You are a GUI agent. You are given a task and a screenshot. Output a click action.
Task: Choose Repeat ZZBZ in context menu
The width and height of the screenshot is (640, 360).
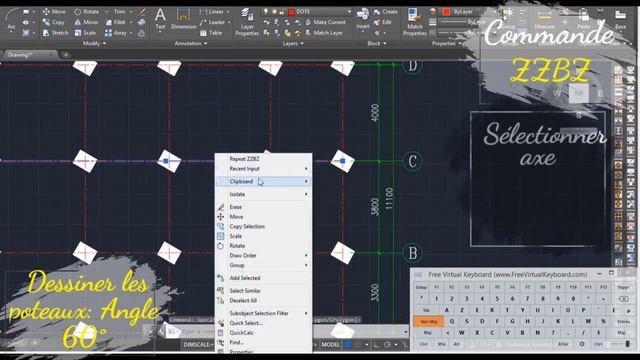pos(264,159)
